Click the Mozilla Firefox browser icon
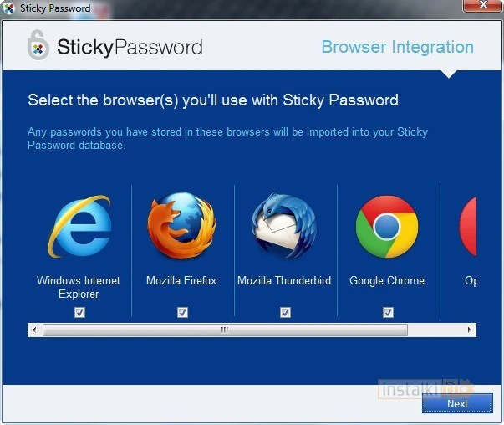 (181, 226)
